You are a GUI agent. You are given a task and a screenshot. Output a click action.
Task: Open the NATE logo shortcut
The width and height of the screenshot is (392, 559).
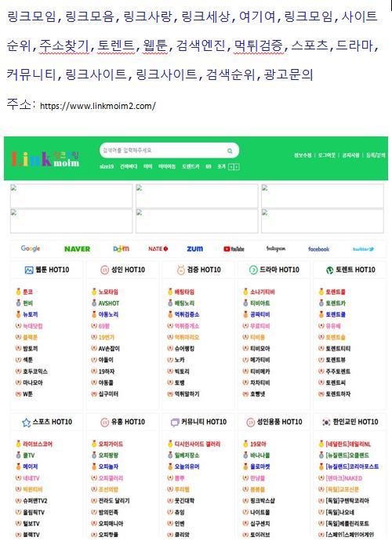pos(158,249)
